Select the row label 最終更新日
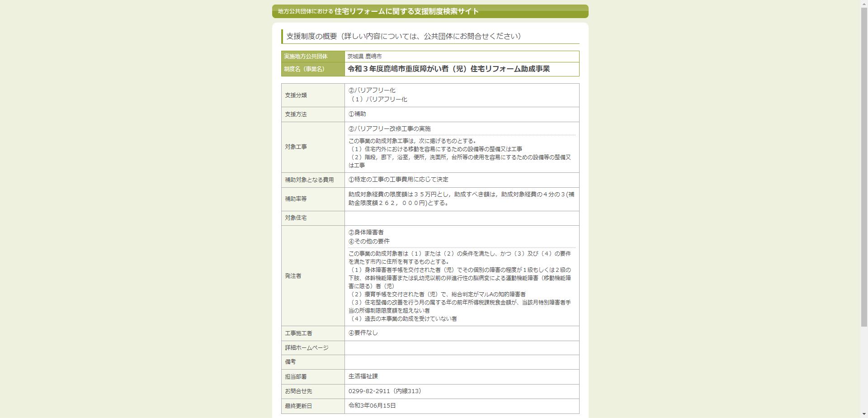This screenshot has height=418, width=868. pos(298,406)
